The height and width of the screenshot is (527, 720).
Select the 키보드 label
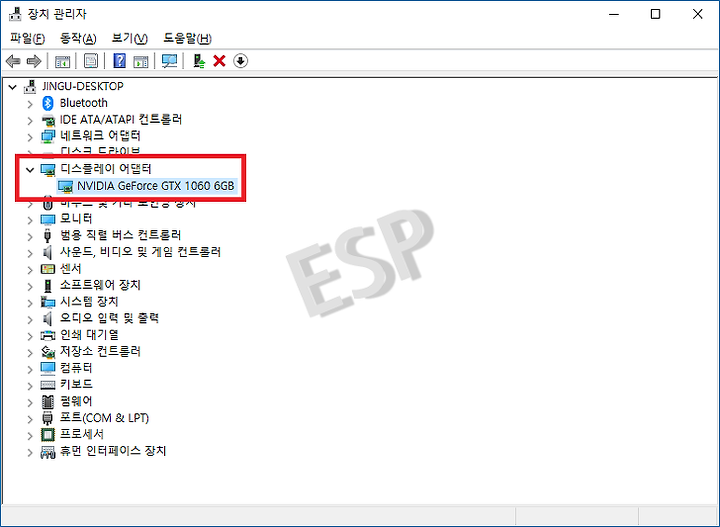click(x=76, y=384)
